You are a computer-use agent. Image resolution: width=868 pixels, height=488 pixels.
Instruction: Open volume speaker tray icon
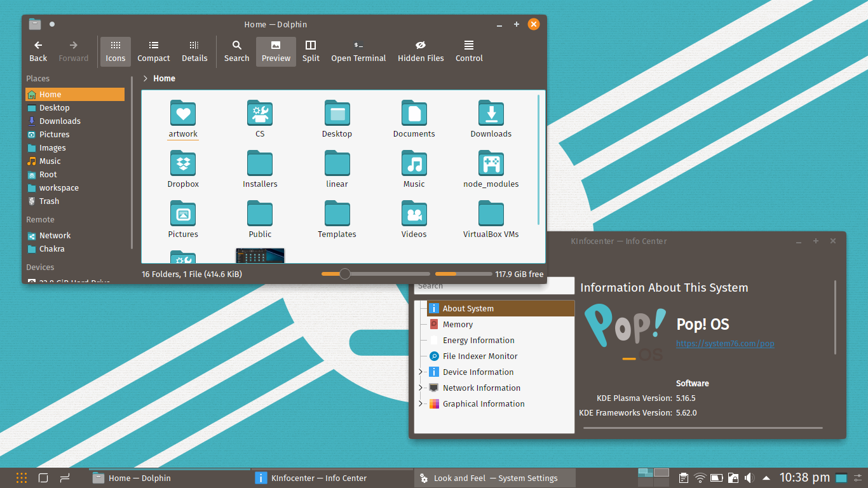750,478
